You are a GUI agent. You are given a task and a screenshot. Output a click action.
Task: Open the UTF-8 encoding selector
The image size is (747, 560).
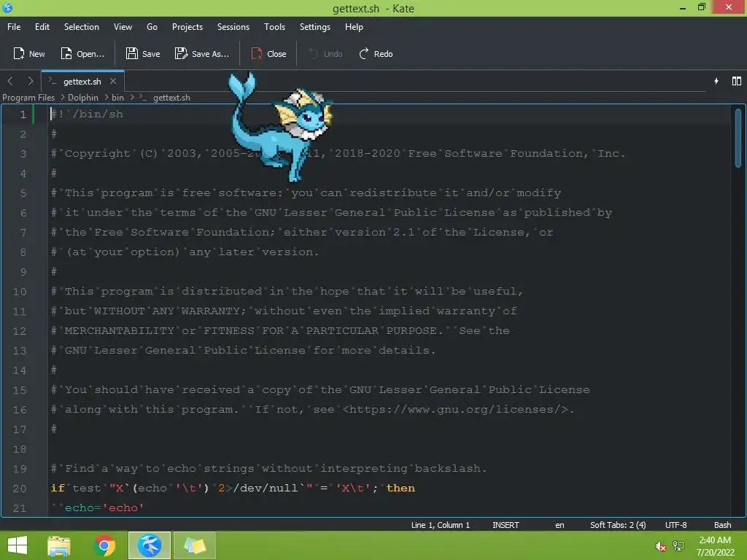click(676, 525)
